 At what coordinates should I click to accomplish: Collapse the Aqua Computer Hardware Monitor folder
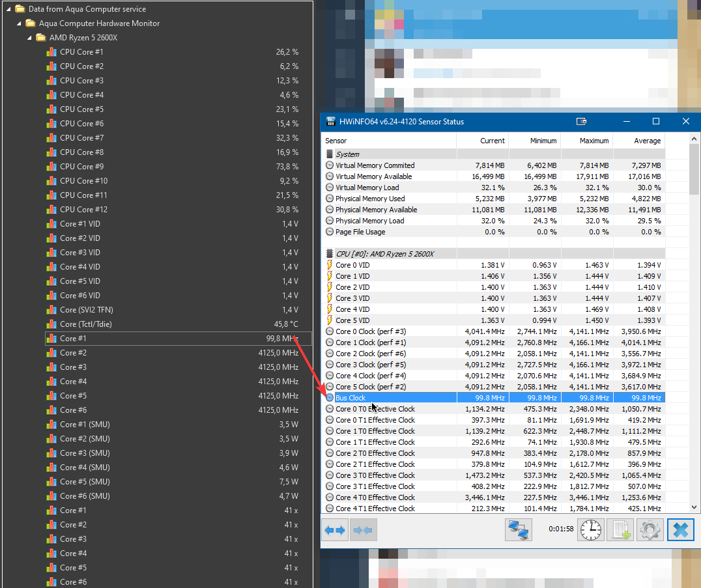point(20,23)
